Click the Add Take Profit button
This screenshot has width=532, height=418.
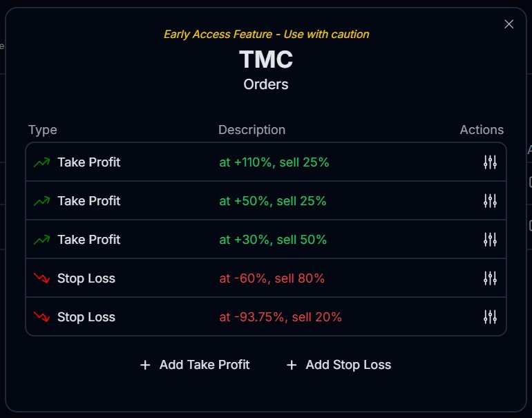[195, 365]
